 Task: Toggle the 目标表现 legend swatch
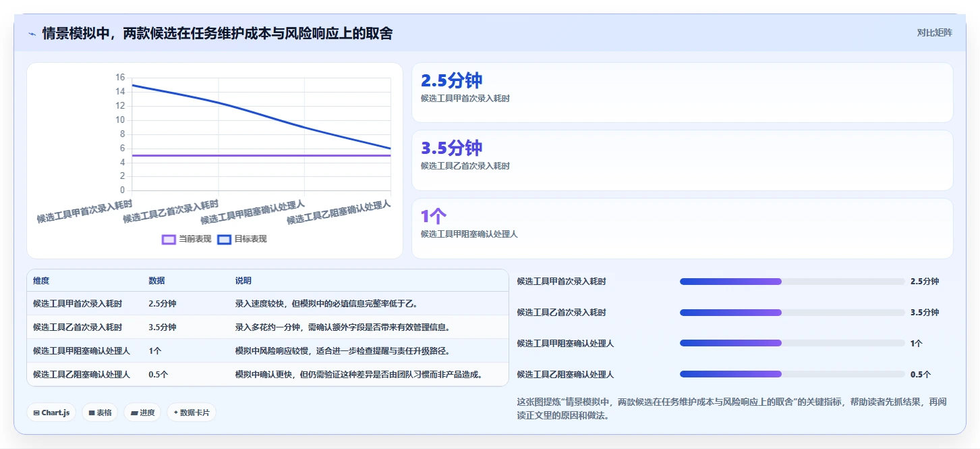(224, 239)
